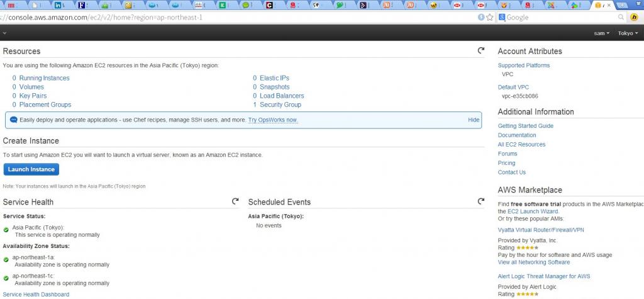Open the Load Balancers link
Image resolution: width=644 pixels, height=299 pixels.
tap(282, 96)
